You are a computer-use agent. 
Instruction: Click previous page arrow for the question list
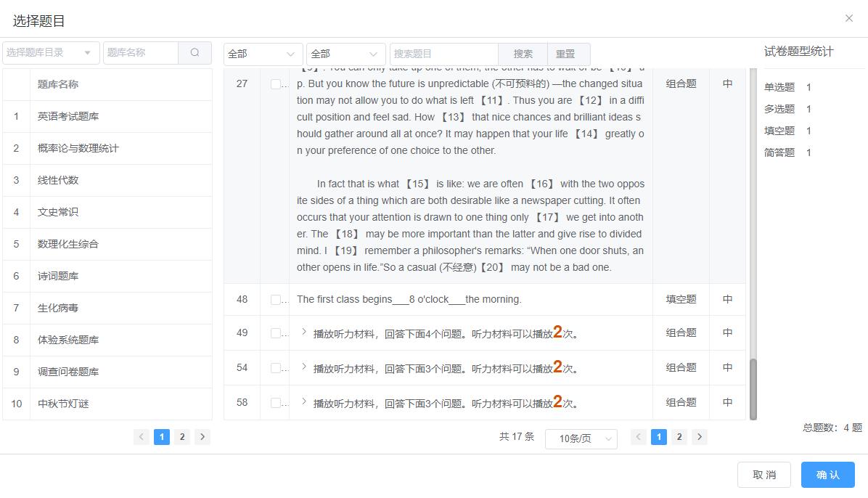pos(639,437)
